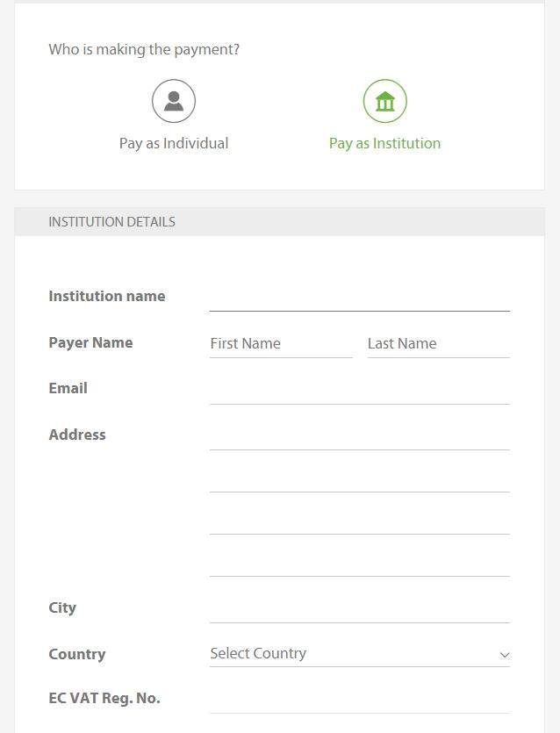
Task: Focus the EC VAT Reg. No. field
Action: tap(359, 700)
